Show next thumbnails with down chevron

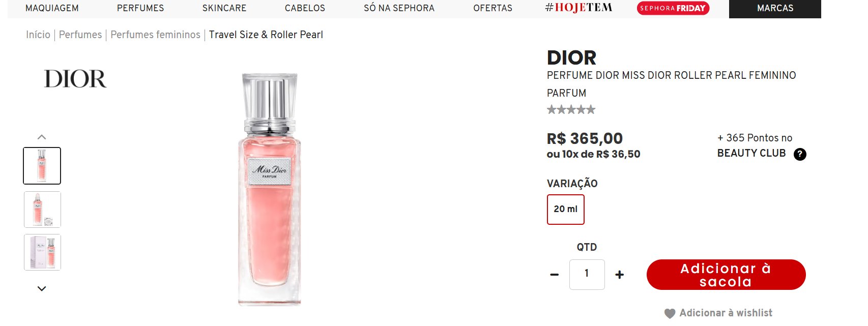(42, 288)
